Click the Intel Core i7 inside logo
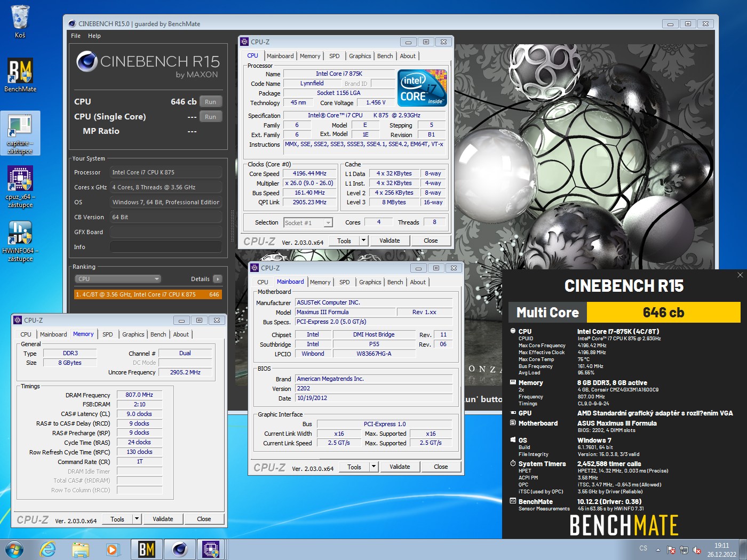The height and width of the screenshot is (560, 747). pos(423,88)
